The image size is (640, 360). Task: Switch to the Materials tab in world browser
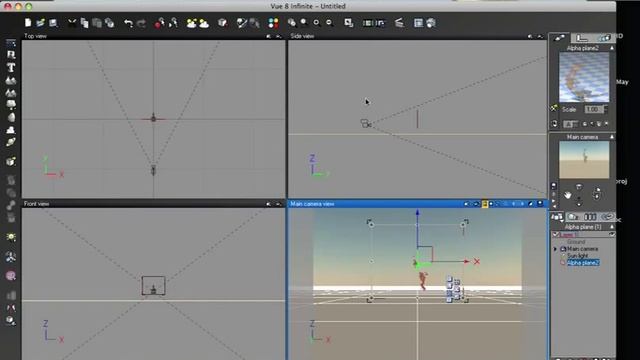[x=573, y=217]
